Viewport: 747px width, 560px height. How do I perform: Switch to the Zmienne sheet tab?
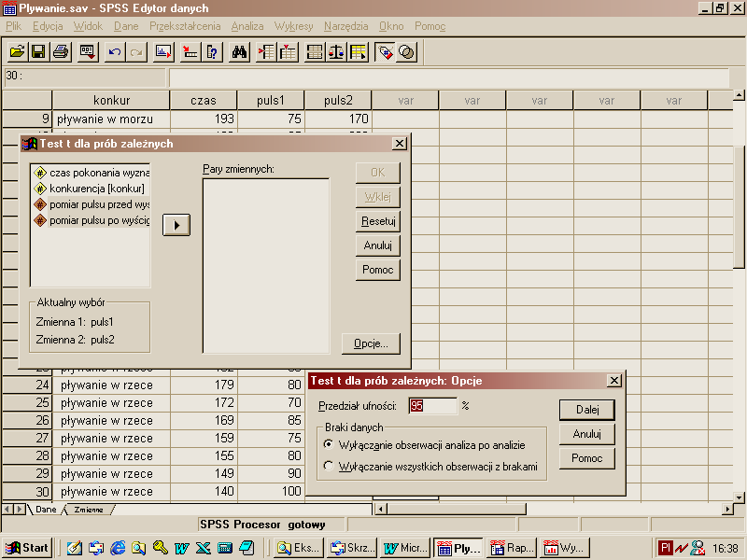90,510
